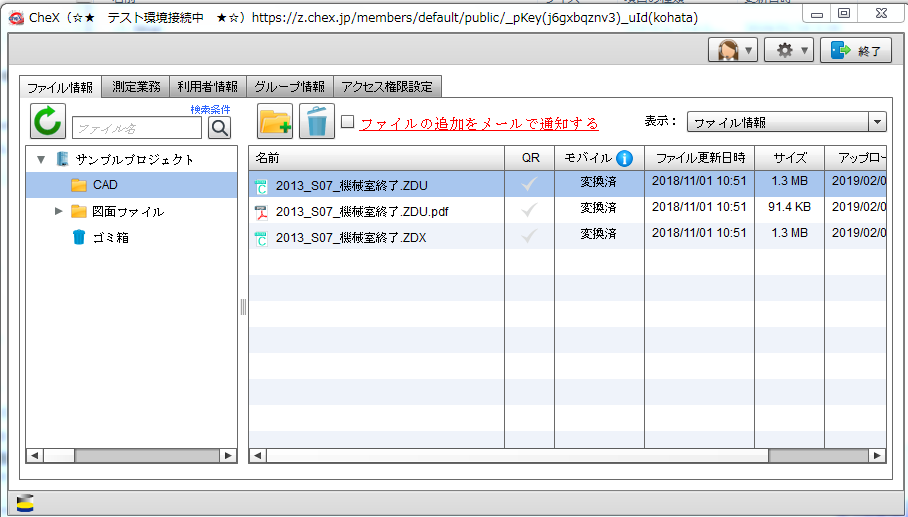The image size is (908, 517).
Task: Open the user avatar dropdown menu
Action: click(732, 50)
